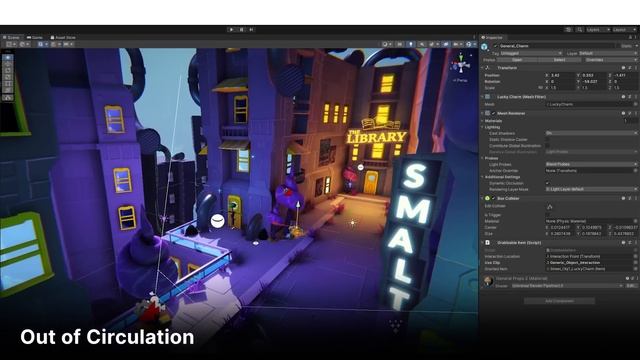Toggle the Inspector lock icon

[630, 38]
